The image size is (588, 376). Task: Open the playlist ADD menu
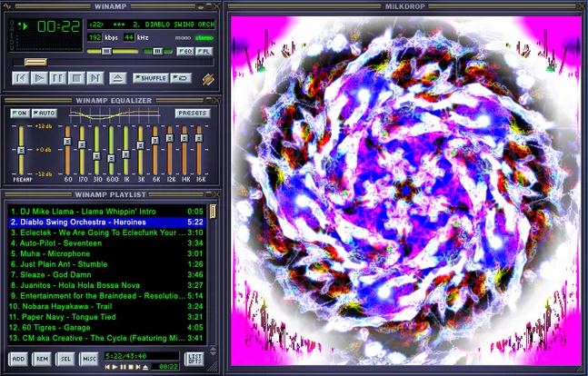pos(18,359)
